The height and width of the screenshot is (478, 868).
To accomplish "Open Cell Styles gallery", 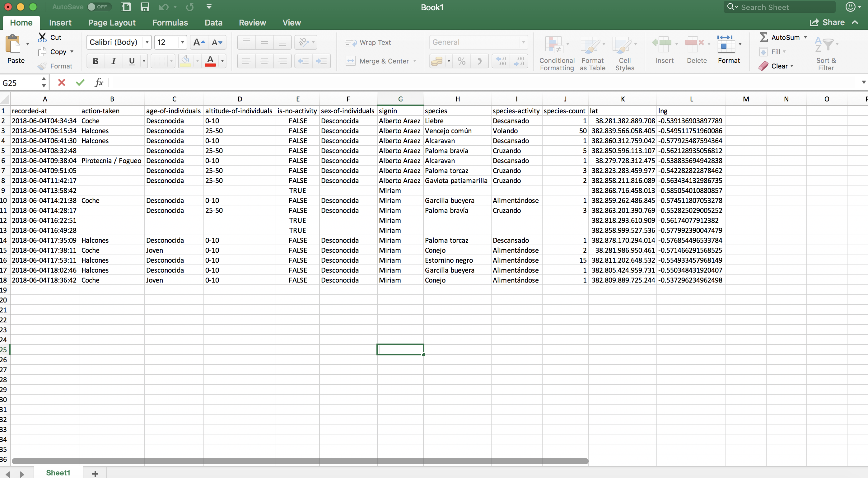I will pyautogui.click(x=625, y=53).
